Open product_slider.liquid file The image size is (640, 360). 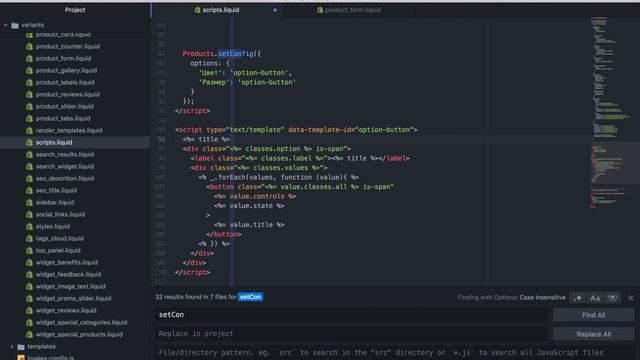pyautogui.click(x=64, y=107)
